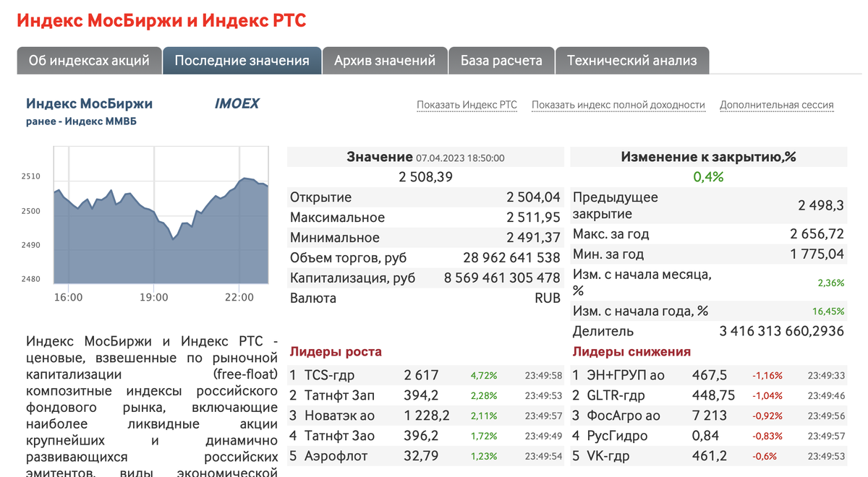The width and height of the screenshot is (868, 477).
Task: Click the minimum value 2 491,37
Action: [x=533, y=237]
